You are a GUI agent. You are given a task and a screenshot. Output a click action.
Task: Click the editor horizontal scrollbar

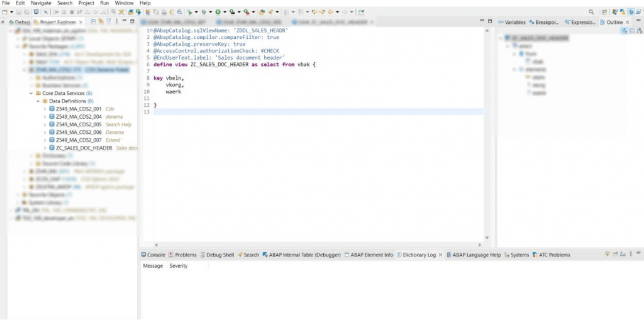[317, 245]
